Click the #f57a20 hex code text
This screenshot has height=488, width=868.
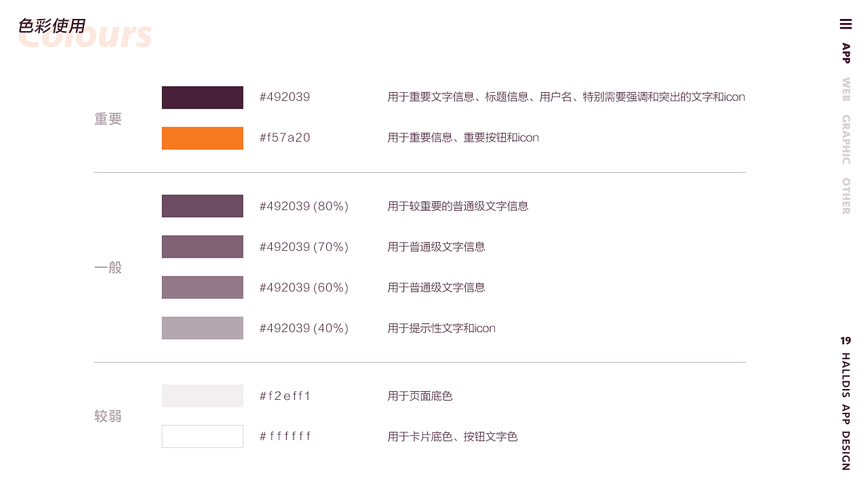(x=285, y=138)
